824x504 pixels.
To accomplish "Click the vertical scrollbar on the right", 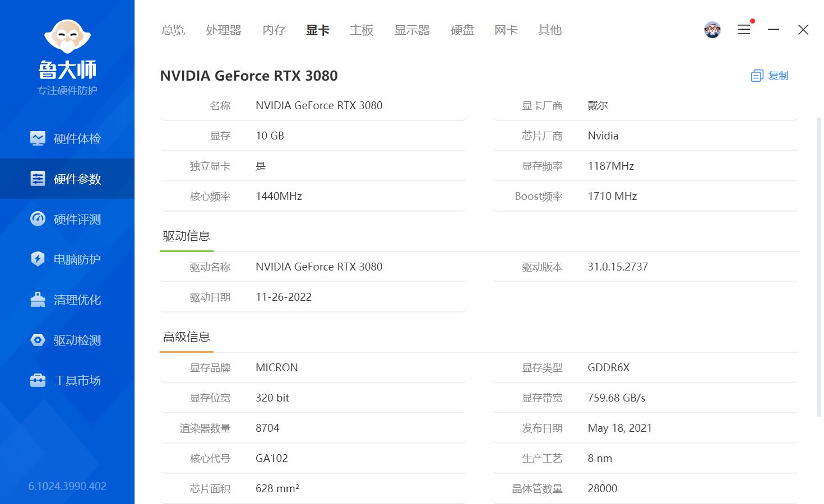I will point(819,267).
